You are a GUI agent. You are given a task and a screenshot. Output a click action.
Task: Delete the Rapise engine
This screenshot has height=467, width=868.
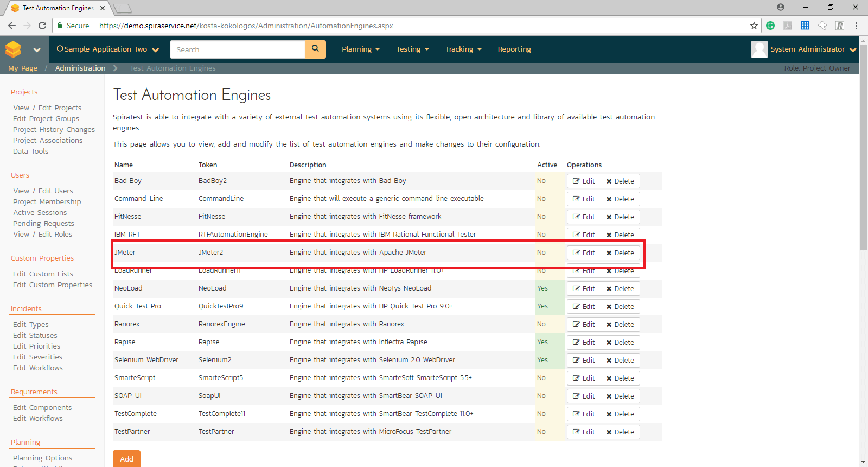(620, 343)
